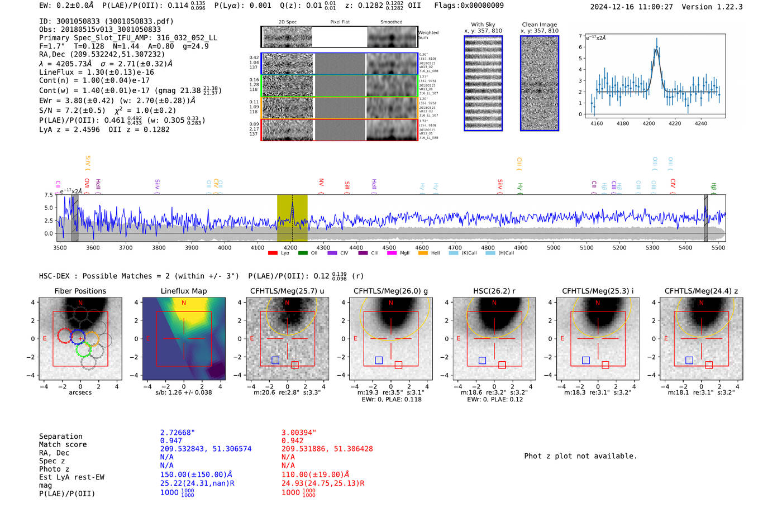Open the CFHTLS/Meg(25.3) i cutout
The width and height of the screenshot is (782, 532).
(x=598, y=339)
